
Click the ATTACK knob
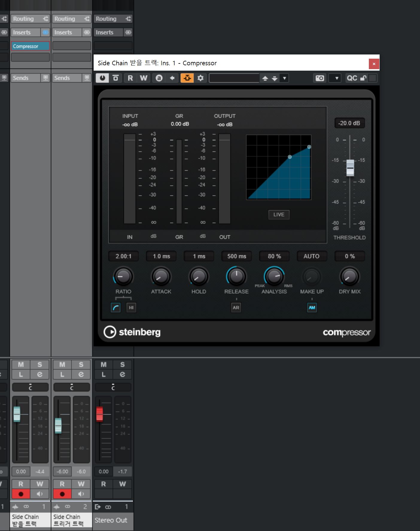pyautogui.click(x=161, y=277)
